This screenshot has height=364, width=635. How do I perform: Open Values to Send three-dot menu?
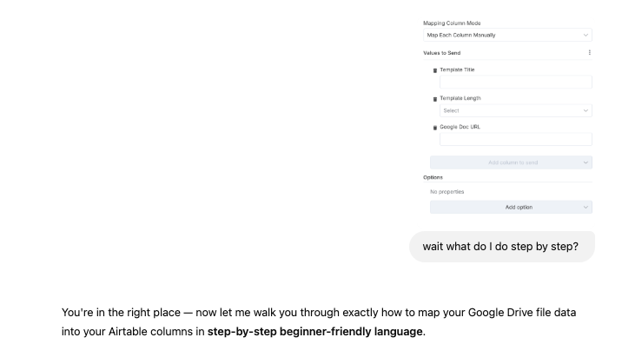[x=589, y=53]
